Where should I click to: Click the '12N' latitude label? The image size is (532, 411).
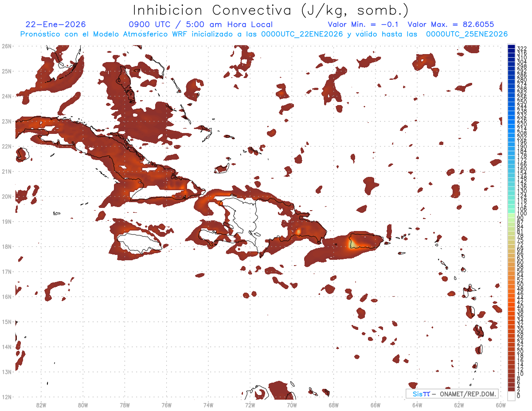[7, 397]
